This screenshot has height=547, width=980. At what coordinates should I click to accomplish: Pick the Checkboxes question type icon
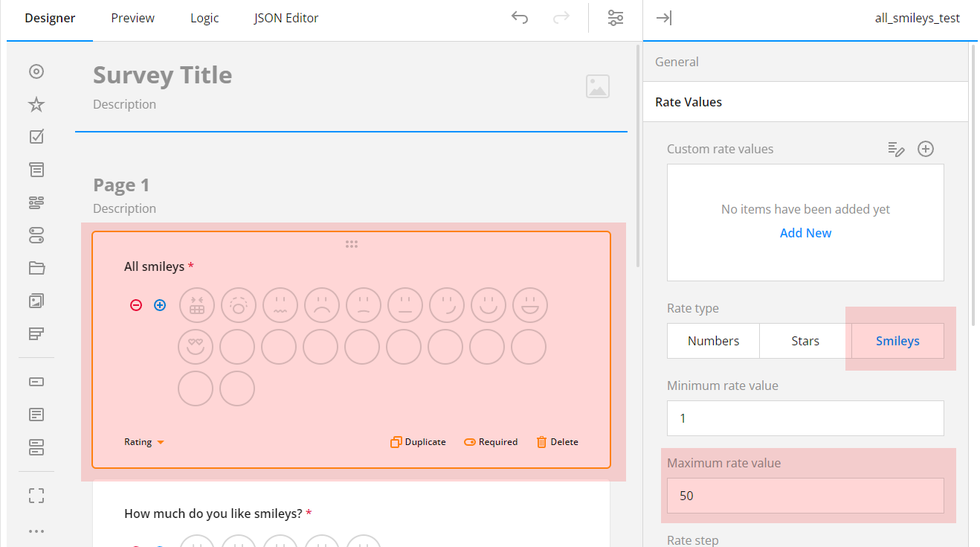point(36,135)
